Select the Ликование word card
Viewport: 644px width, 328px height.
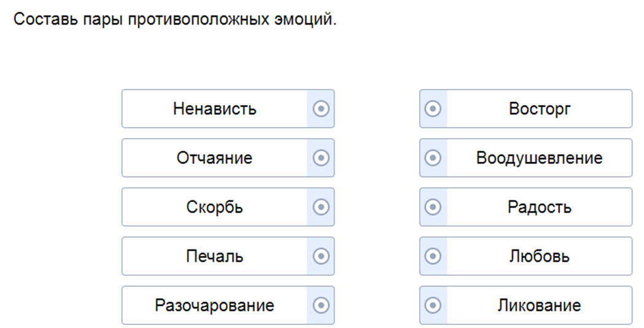540,305
